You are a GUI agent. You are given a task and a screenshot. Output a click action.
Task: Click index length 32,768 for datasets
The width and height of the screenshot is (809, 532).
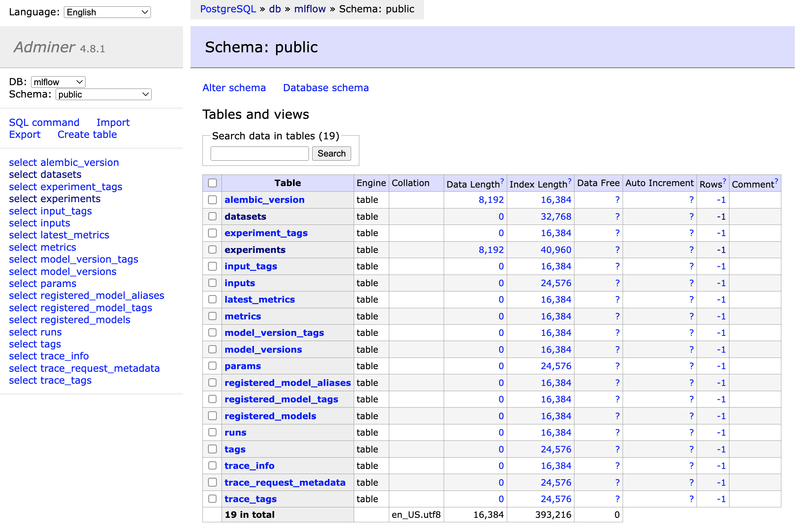[556, 217]
